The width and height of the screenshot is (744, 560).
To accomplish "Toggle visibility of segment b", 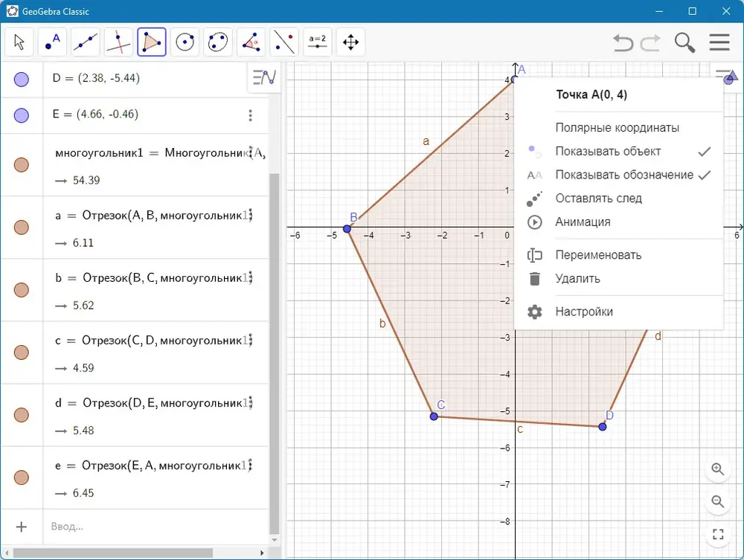I will pyautogui.click(x=22, y=290).
